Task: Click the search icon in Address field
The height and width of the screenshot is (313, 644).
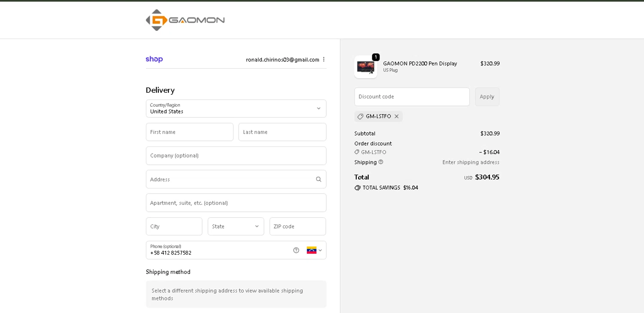Action: click(319, 179)
